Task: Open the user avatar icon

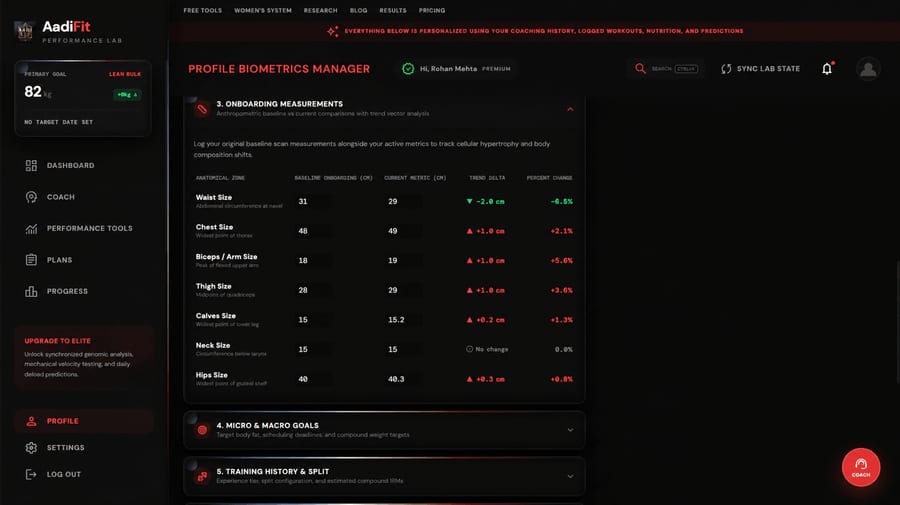Action: 868,69
